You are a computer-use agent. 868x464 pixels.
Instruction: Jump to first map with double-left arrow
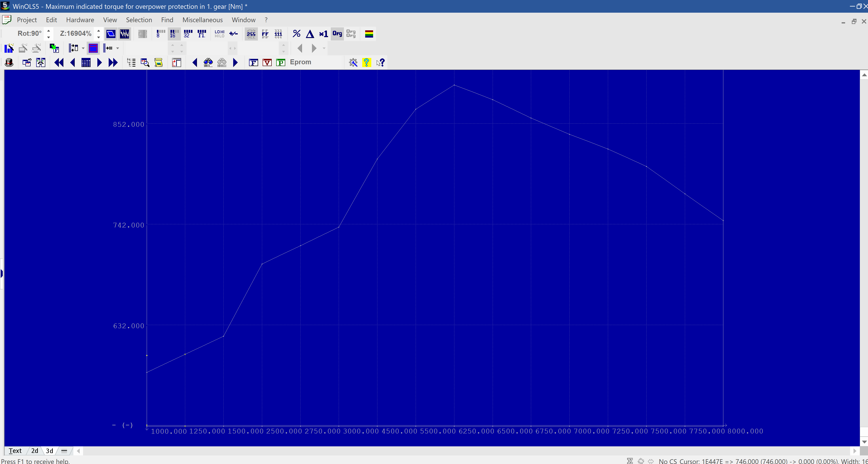tap(59, 62)
